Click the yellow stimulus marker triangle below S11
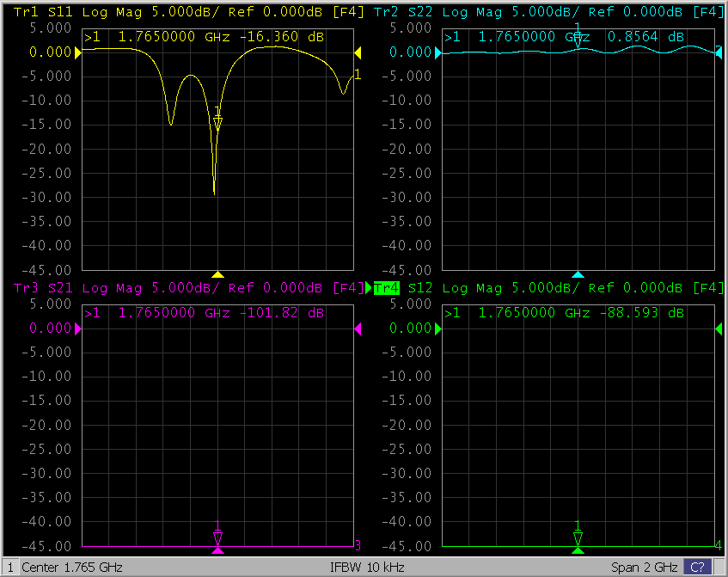Viewport: 728px width, 577px height. pyautogui.click(x=217, y=275)
